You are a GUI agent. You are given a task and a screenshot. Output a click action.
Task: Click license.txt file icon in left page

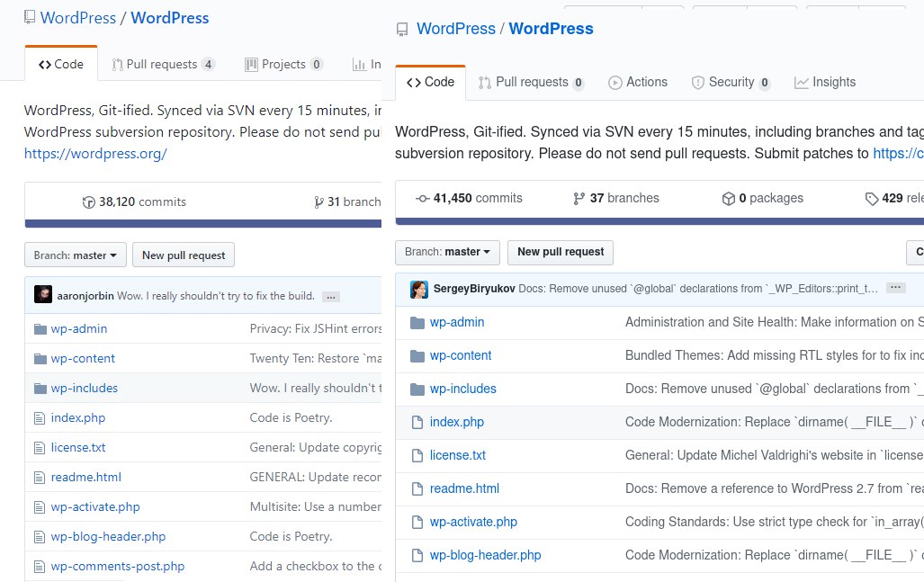pos(40,448)
